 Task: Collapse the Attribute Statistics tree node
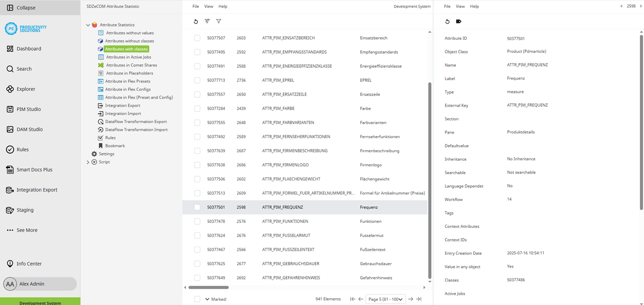pyautogui.click(x=88, y=24)
